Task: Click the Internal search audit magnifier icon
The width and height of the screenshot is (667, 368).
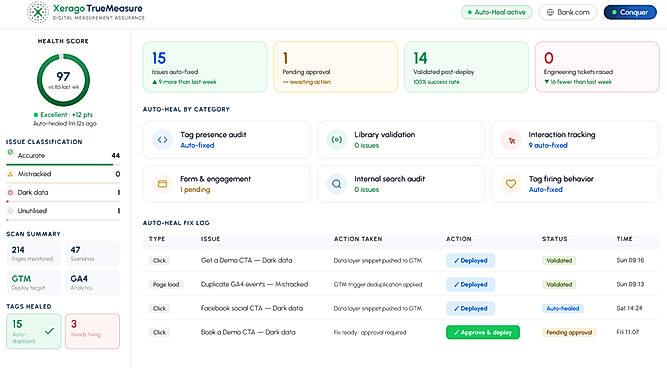Action: point(336,184)
